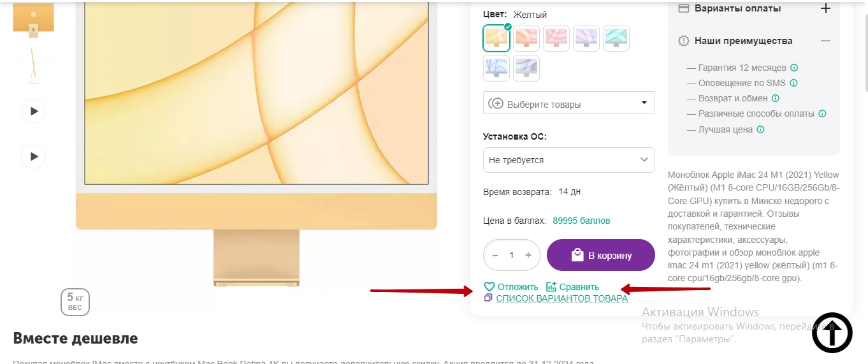The image size is (868, 364).
Task: Click the compare chart icon beside Сравнить
Action: point(552,287)
